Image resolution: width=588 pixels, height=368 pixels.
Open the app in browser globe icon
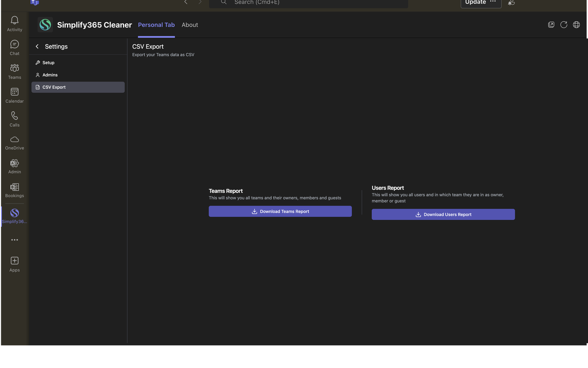(x=577, y=25)
